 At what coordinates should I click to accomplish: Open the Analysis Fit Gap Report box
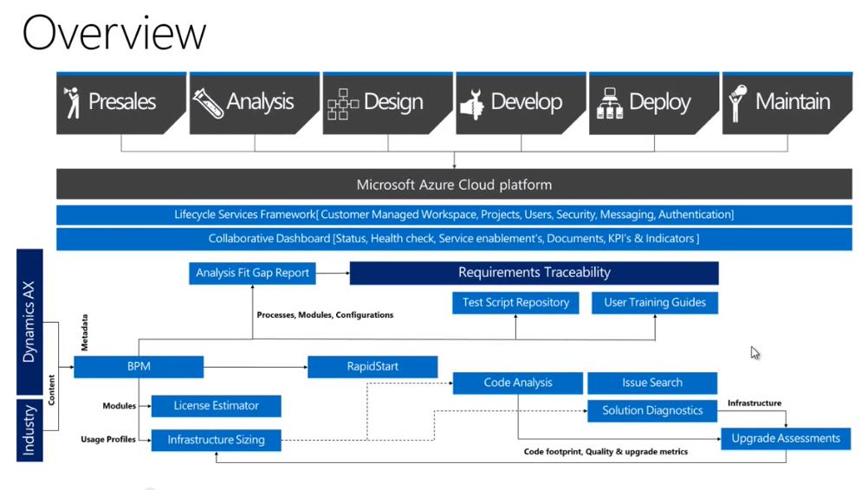click(252, 274)
